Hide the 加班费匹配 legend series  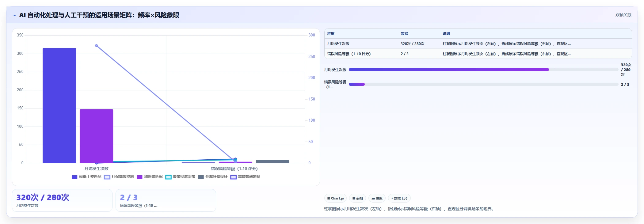point(150,177)
